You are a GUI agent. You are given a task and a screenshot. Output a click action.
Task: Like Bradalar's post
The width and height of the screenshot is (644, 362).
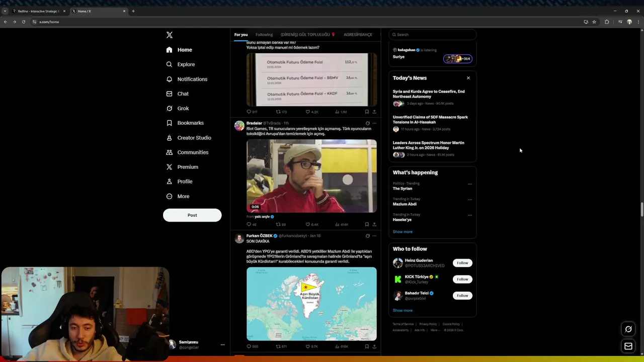(312, 224)
